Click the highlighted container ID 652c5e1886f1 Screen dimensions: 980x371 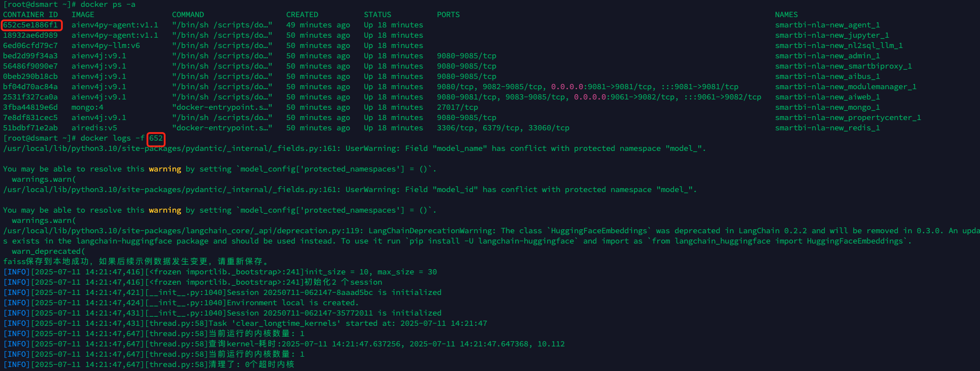coord(30,25)
